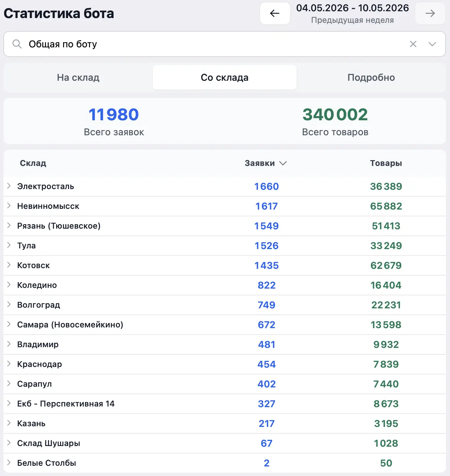Expand the Владимир row
Image resolution: width=450 pixels, height=476 pixels.
[9, 344]
